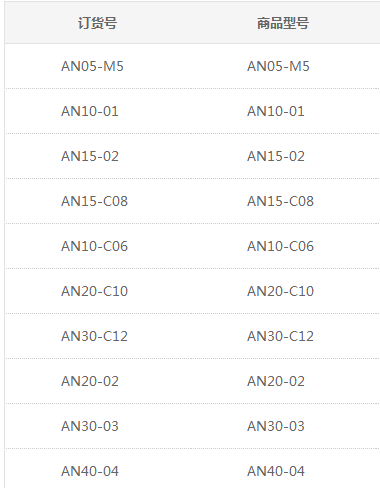
Task: Click the 商品型号 column header
Action: tap(283, 23)
